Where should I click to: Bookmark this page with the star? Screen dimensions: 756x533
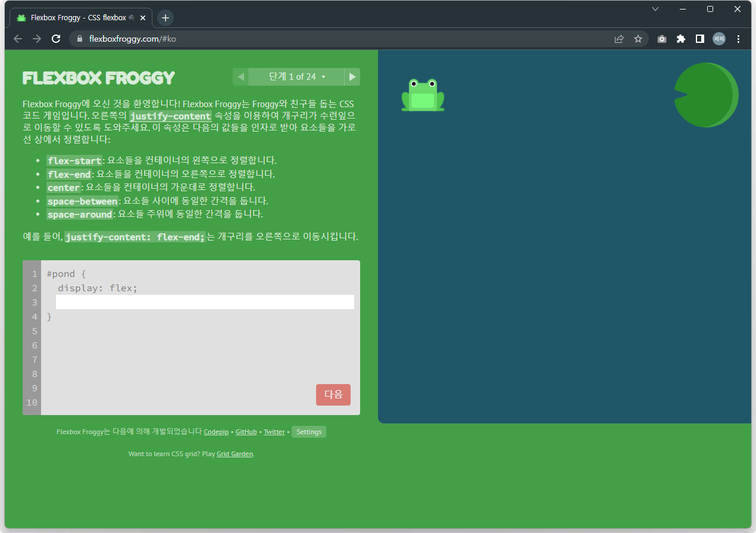click(638, 39)
